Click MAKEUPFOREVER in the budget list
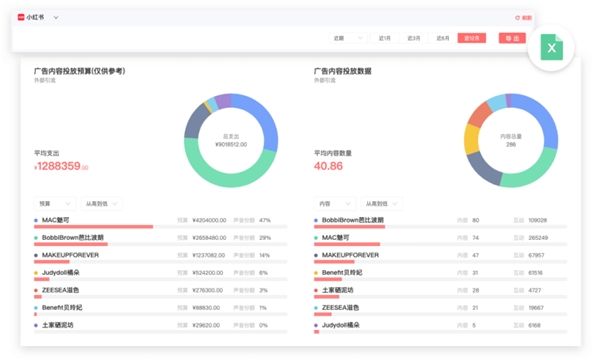This screenshot has width=600, height=360. click(70, 255)
